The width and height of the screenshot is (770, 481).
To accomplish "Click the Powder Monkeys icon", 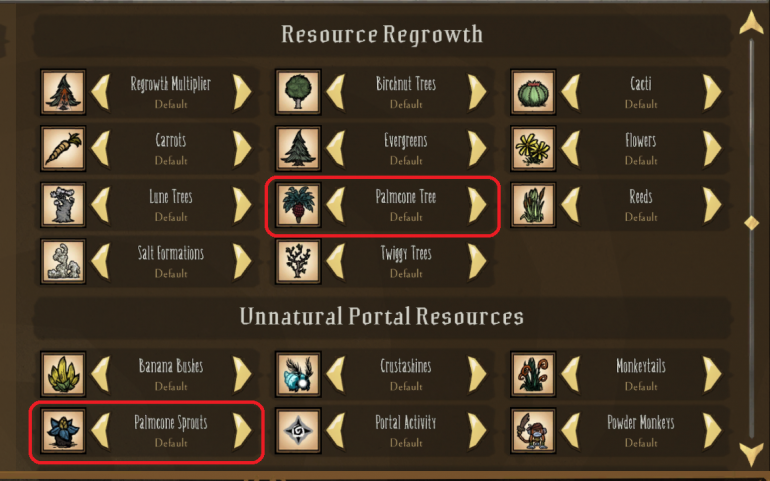I will click(x=533, y=430).
